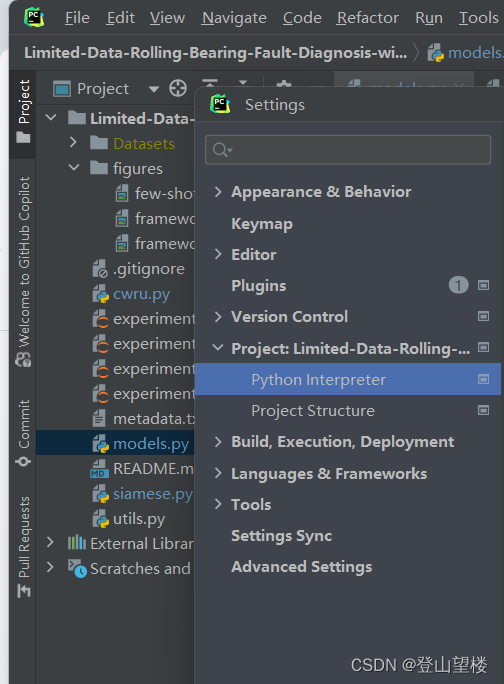The width and height of the screenshot is (504, 684).
Task: Click the project-level icon beside Version Control
Action: 483,316
